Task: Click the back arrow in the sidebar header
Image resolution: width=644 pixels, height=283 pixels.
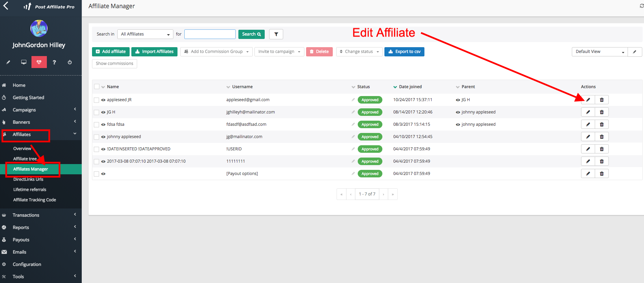Action: pyautogui.click(x=6, y=6)
